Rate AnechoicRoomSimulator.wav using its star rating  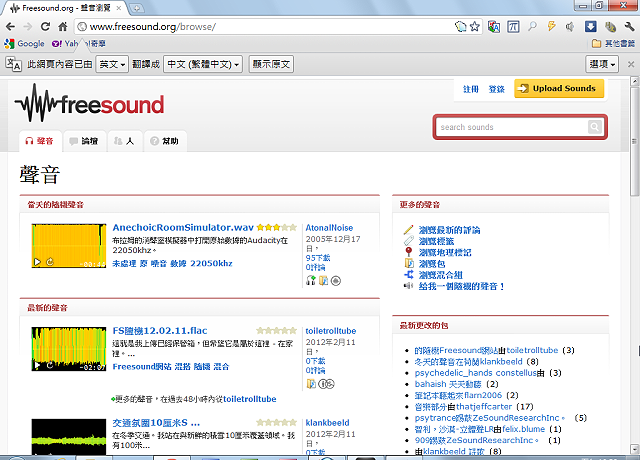point(276,227)
